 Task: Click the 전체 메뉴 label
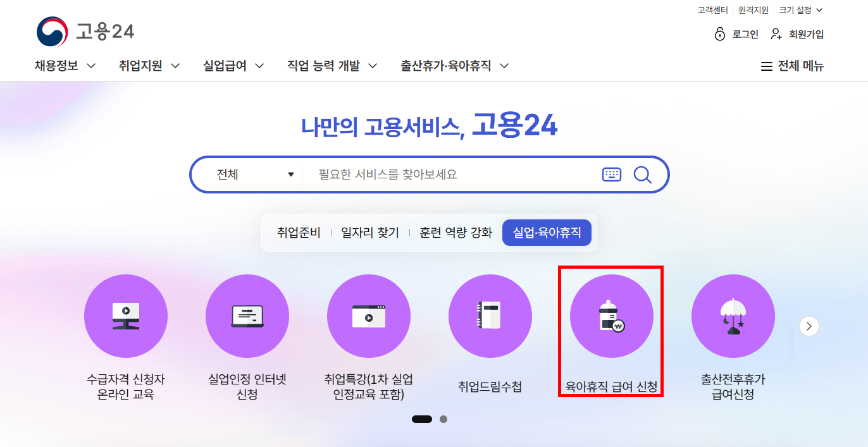pyautogui.click(x=801, y=66)
